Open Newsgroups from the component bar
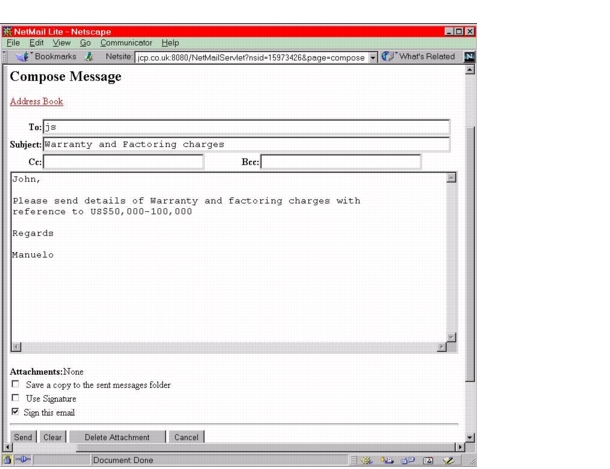Screen dimensions: 610x469 tap(408, 460)
